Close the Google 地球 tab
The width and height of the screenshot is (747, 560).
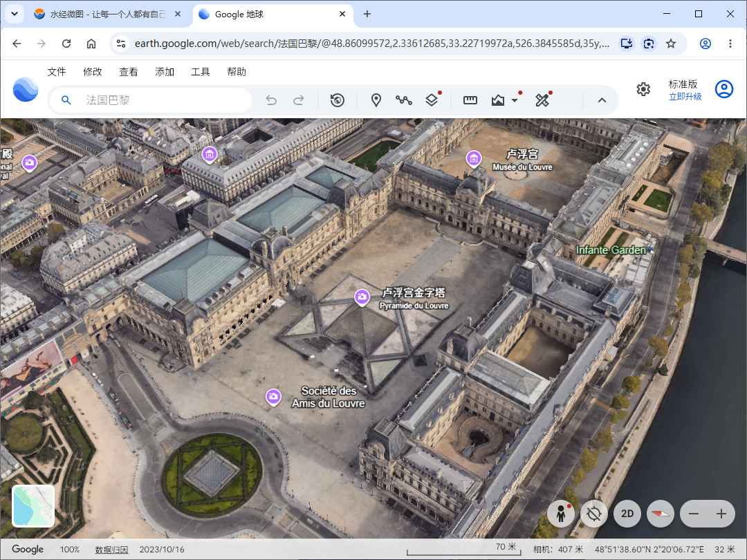(x=342, y=15)
